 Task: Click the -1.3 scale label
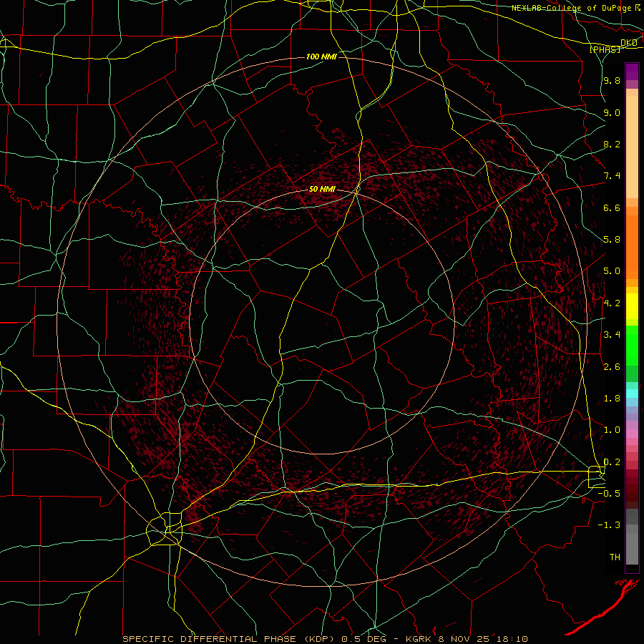pos(609,525)
